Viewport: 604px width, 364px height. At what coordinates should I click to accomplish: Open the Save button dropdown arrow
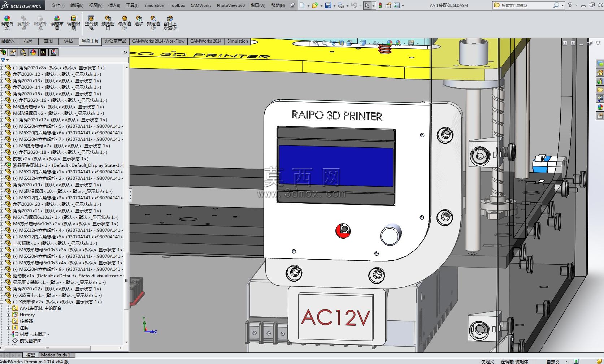pos(334,5)
